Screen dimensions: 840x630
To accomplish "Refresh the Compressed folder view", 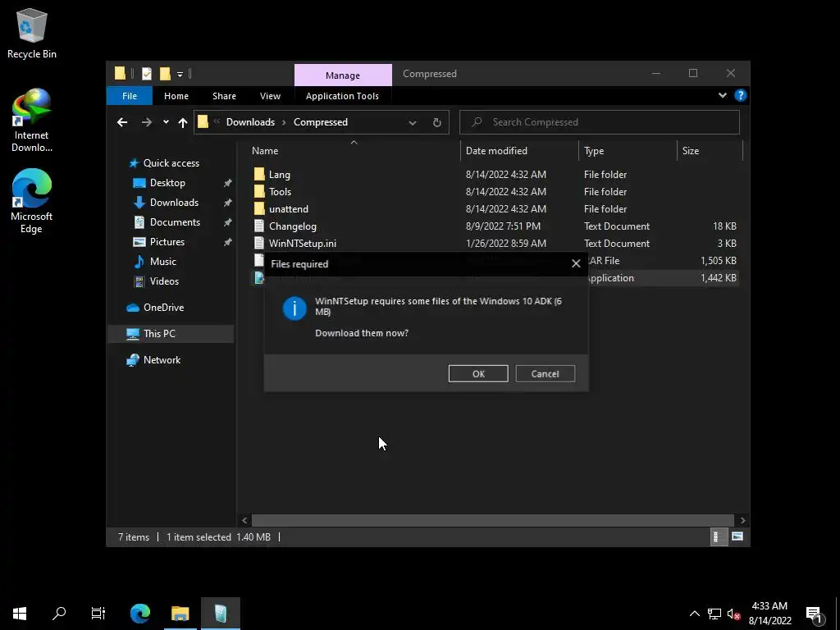I will (436, 123).
